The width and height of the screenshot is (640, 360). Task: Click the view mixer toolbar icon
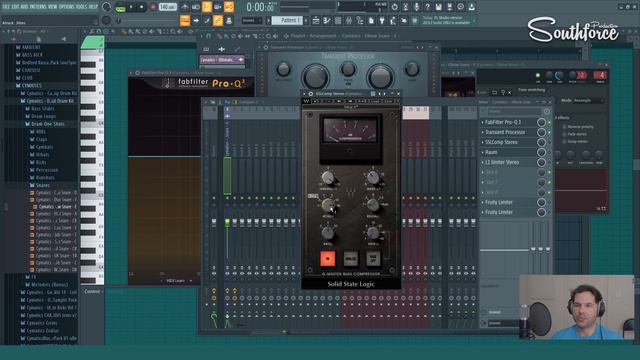349,20
